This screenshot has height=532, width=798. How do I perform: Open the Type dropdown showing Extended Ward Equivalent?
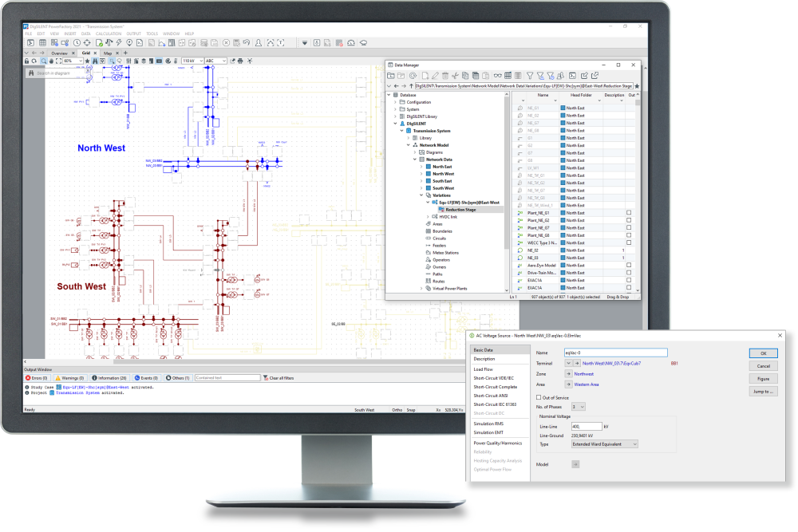click(x=605, y=444)
